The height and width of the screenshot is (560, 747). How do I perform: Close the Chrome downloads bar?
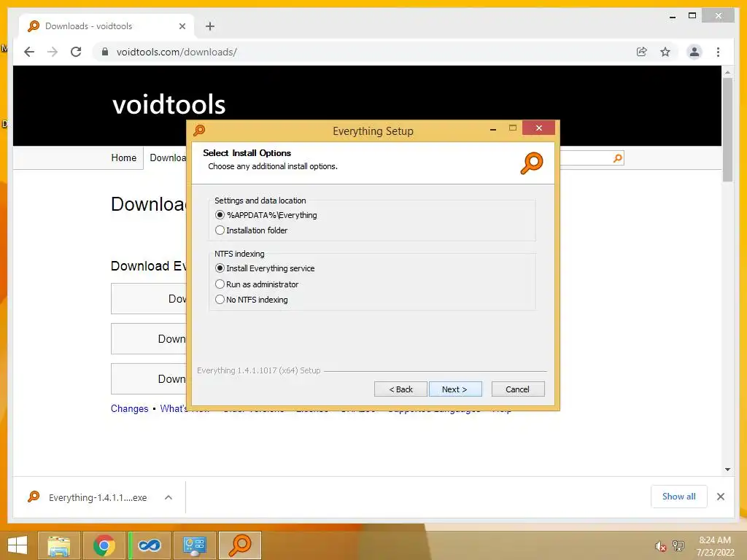coord(721,497)
